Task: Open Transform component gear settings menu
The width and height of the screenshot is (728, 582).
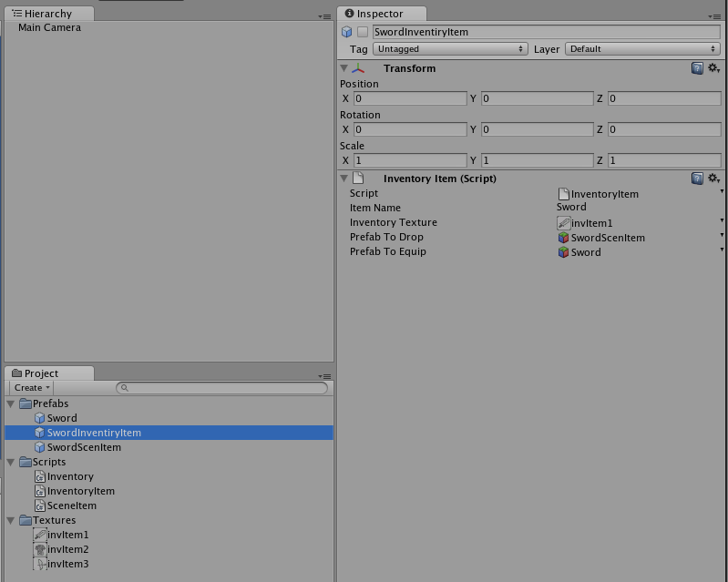Action: coord(713,68)
